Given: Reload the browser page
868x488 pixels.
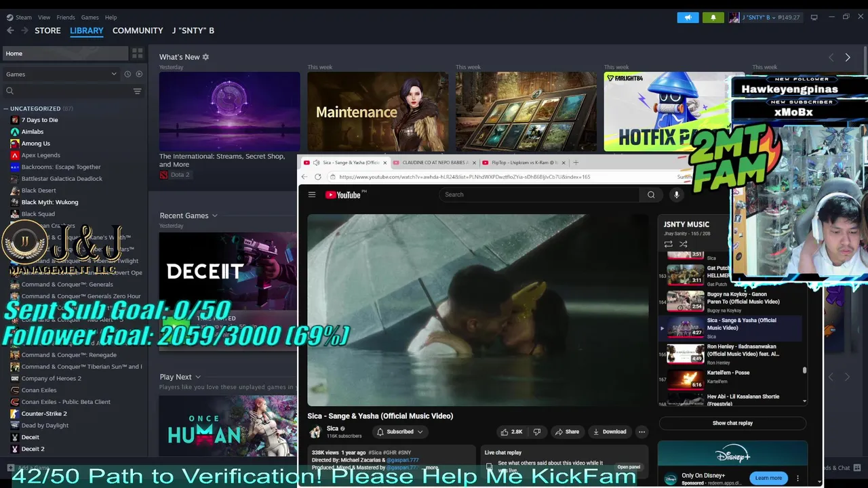Looking at the screenshot, I should click(x=317, y=177).
